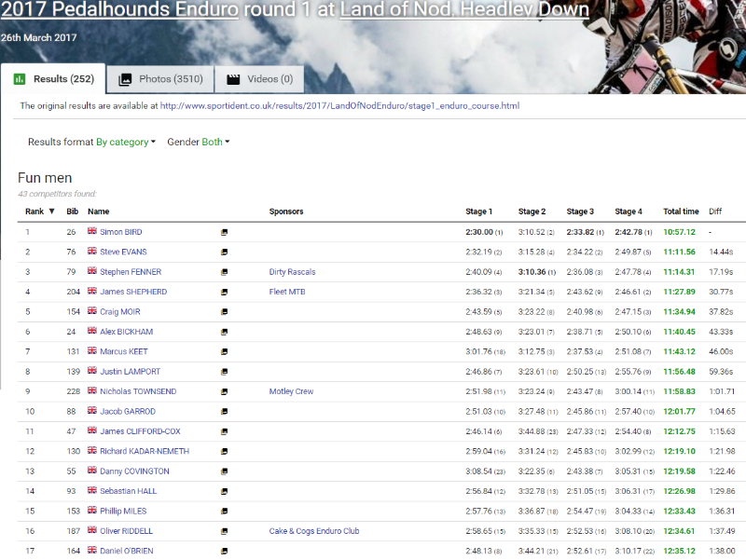The image size is (746, 560).
Task: Select the Results (252) tab
Action: [x=54, y=79]
